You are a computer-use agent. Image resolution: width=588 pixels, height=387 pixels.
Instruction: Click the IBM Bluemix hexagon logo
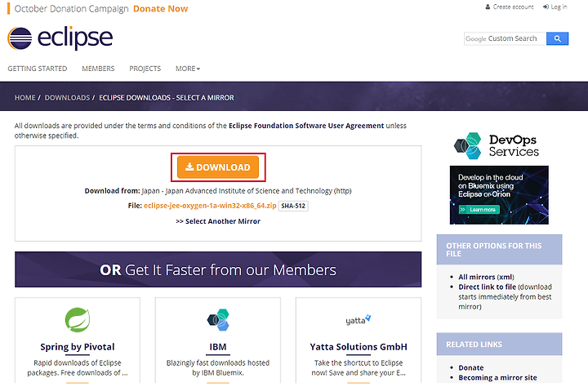click(218, 320)
